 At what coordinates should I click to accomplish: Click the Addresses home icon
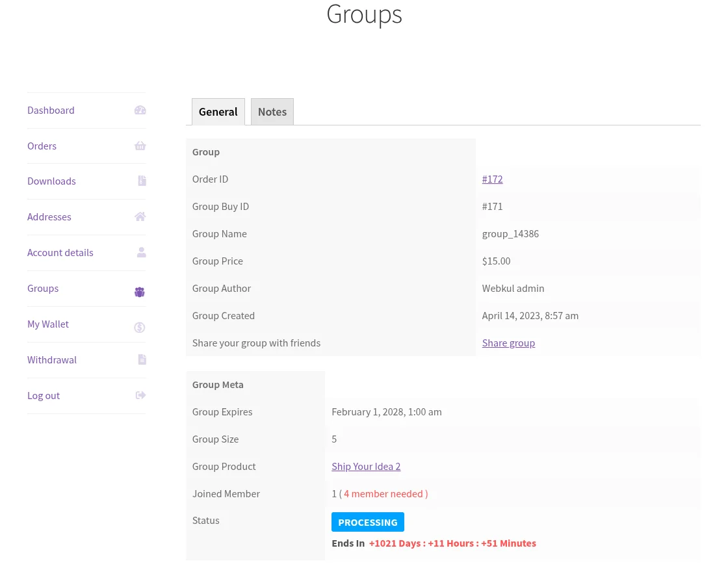pos(140,216)
